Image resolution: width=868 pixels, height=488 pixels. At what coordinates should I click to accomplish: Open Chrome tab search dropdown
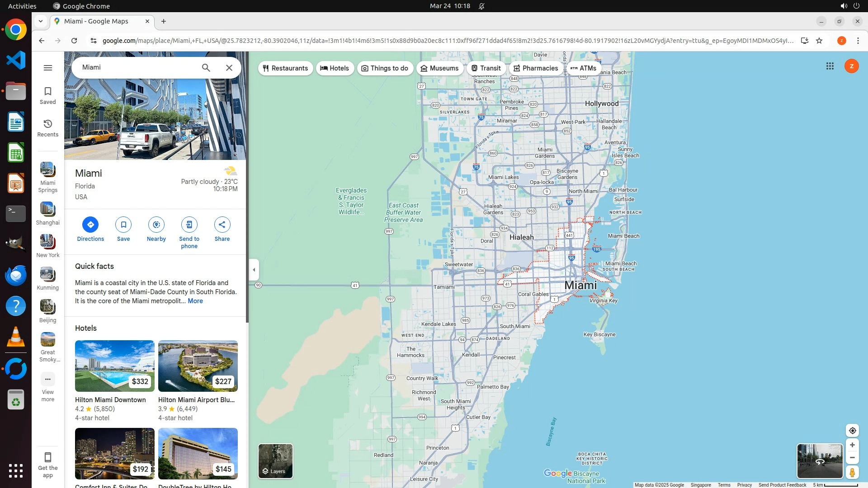click(41, 21)
